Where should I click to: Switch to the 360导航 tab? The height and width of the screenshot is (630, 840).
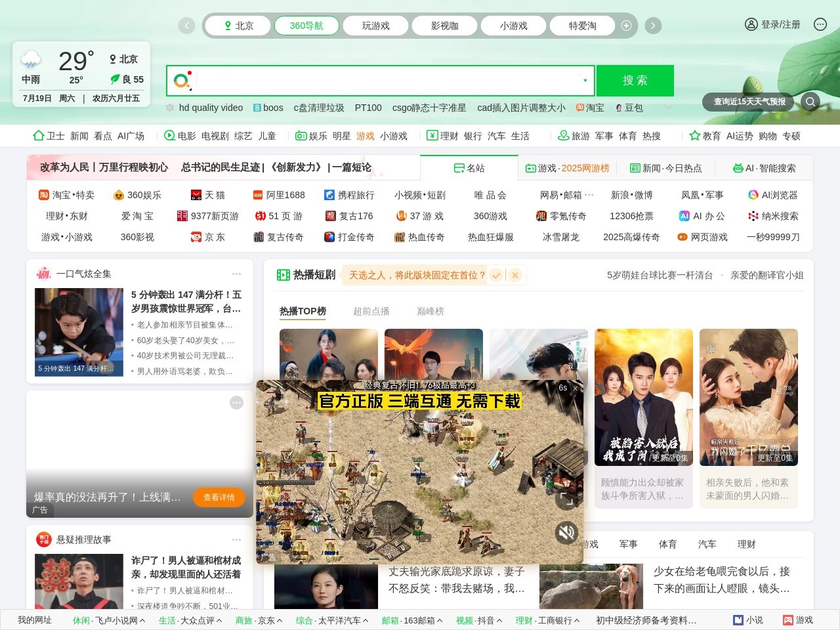pyautogui.click(x=306, y=26)
